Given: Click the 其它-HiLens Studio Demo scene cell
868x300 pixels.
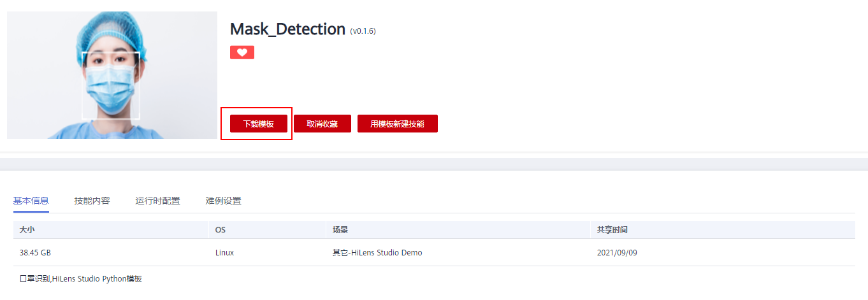Looking at the screenshot, I should coord(377,253).
